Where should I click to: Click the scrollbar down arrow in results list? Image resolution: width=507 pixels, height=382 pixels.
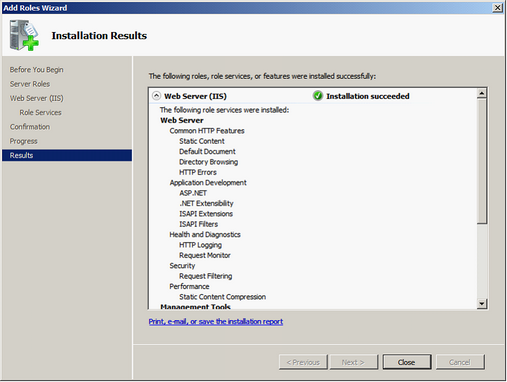pyautogui.click(x=481, y=303)
